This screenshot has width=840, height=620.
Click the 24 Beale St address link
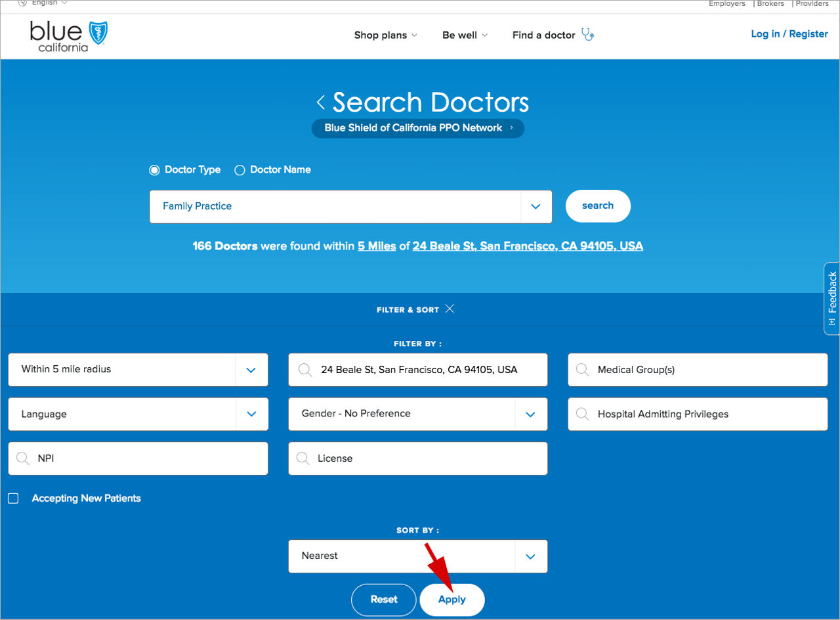point(528,246)
